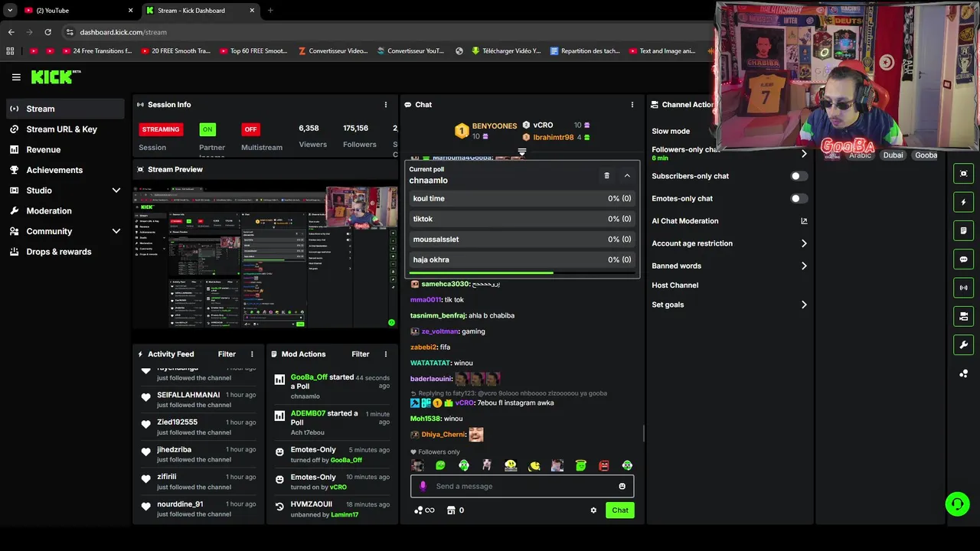Screen dimensions: 980x551
Task: Open a new browser tab
Action: coord(269,10)
